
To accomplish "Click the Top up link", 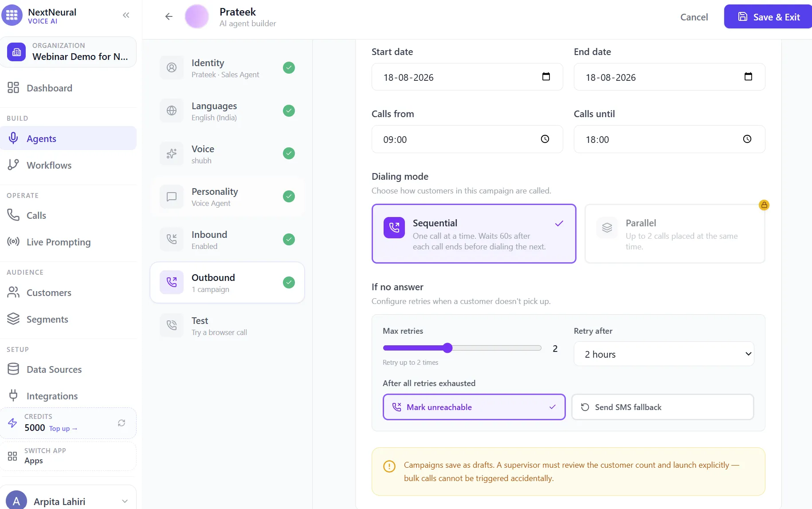I will tap(63, 428).
